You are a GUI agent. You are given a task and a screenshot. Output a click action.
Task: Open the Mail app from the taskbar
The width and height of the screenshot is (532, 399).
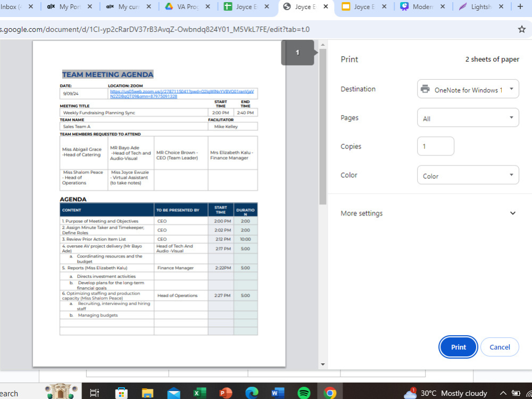tap(174, 393)
